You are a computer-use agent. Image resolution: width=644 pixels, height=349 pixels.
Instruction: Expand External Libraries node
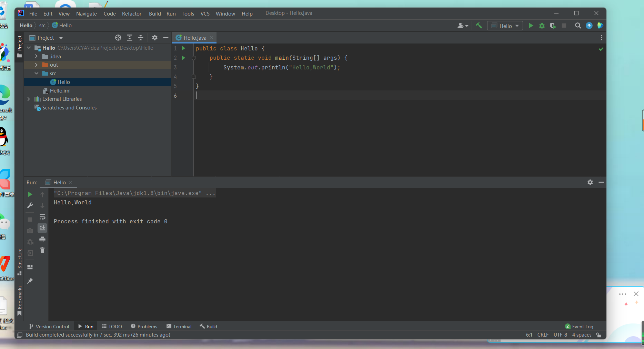click(x=29, y=99)
